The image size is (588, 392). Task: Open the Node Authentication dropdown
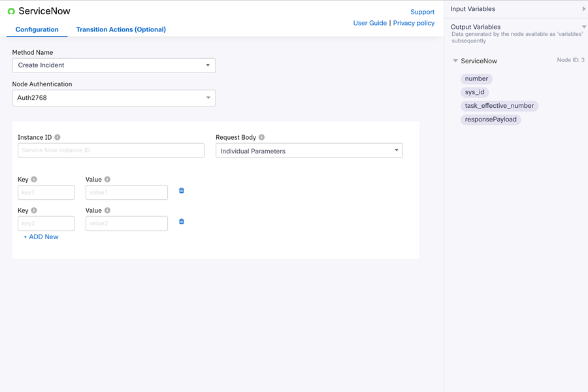(x=114, y=98)
